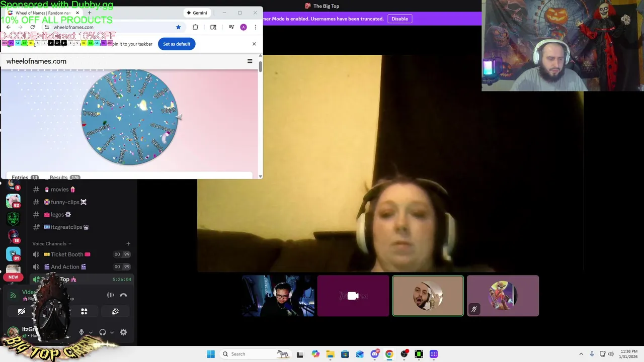Toggle Discord noise suppression waveform icon
The height and width of the screenshot is (362, 644).
pos(110,295)
